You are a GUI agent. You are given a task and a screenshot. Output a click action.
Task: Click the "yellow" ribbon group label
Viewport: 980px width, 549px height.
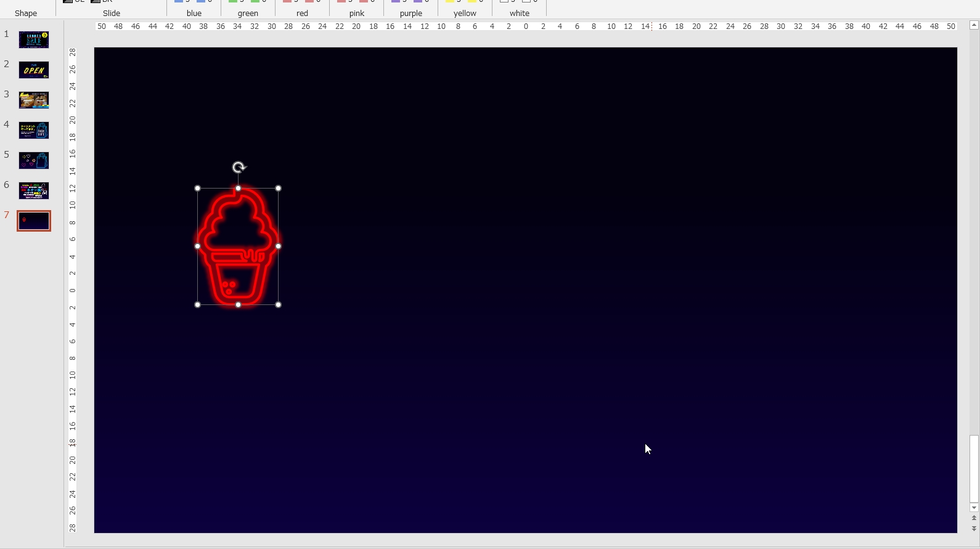(465, 13)
